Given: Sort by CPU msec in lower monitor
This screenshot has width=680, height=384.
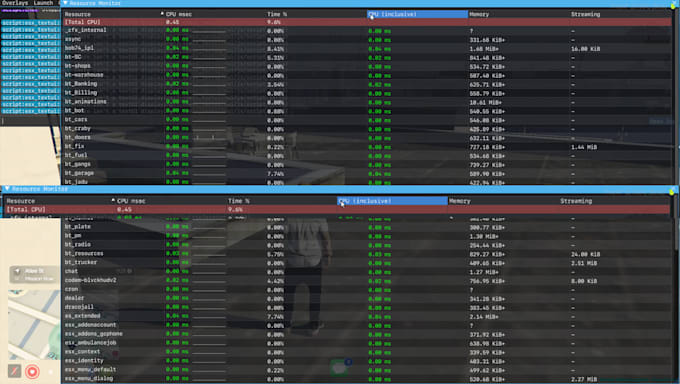Looking at the screenshot, I should click(131, 201).
